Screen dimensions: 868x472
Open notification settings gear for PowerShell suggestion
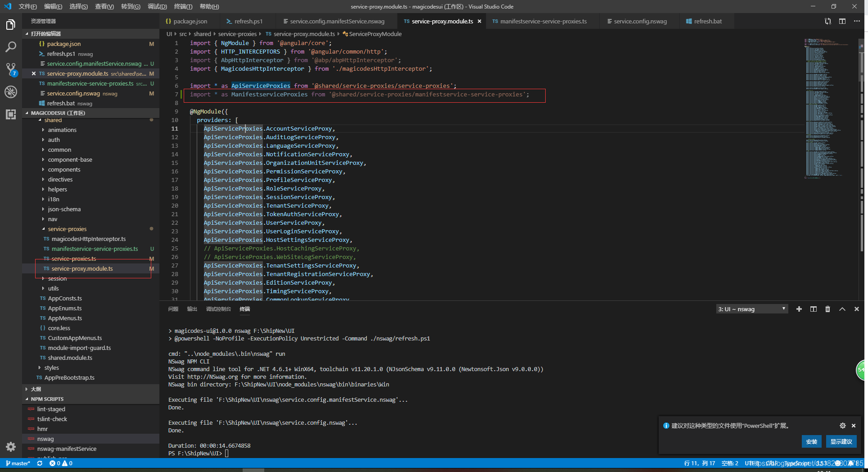click(843, 426)
